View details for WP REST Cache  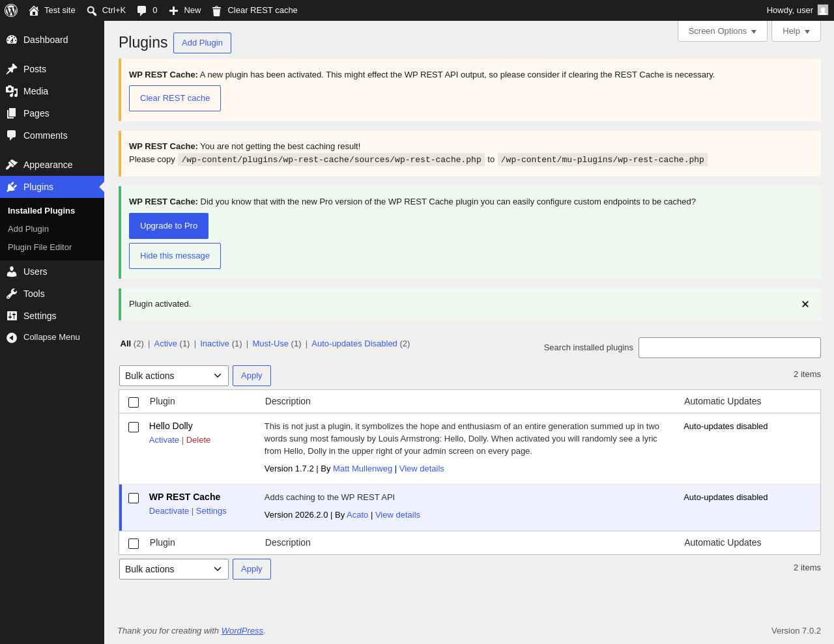[x=397, y=515]
